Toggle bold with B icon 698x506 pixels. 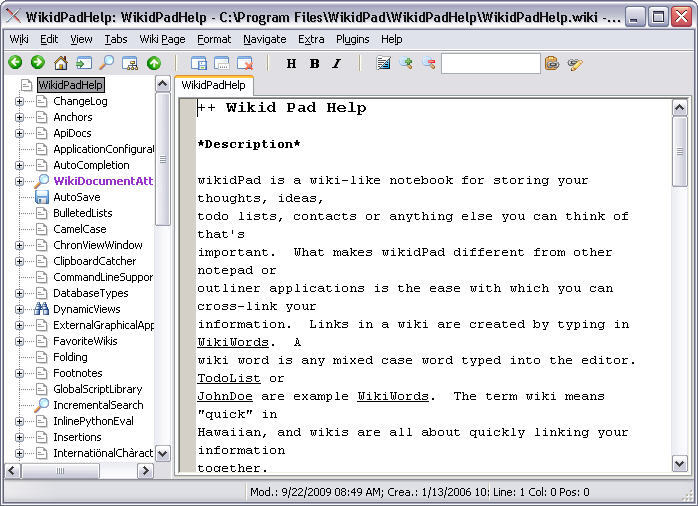pos(315,64)
